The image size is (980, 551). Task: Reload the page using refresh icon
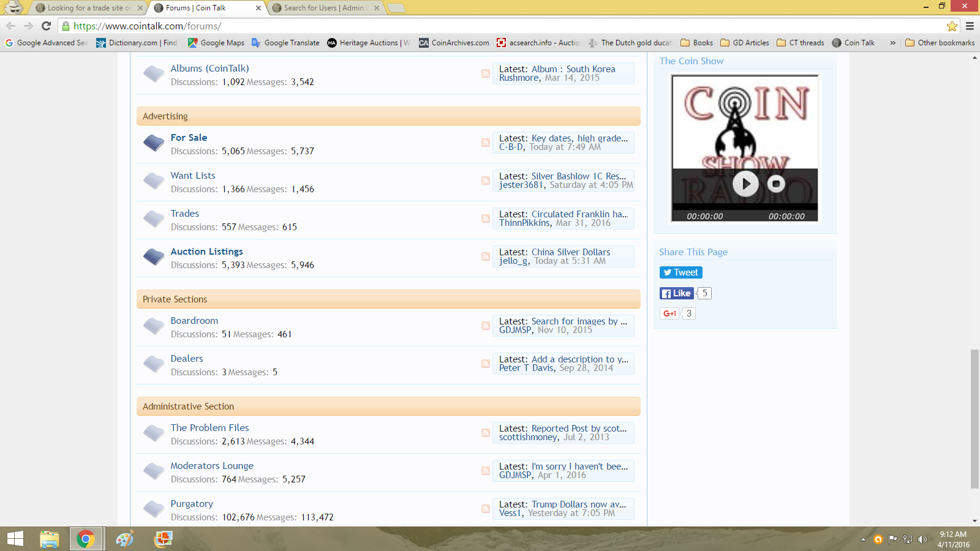[46, 26]
